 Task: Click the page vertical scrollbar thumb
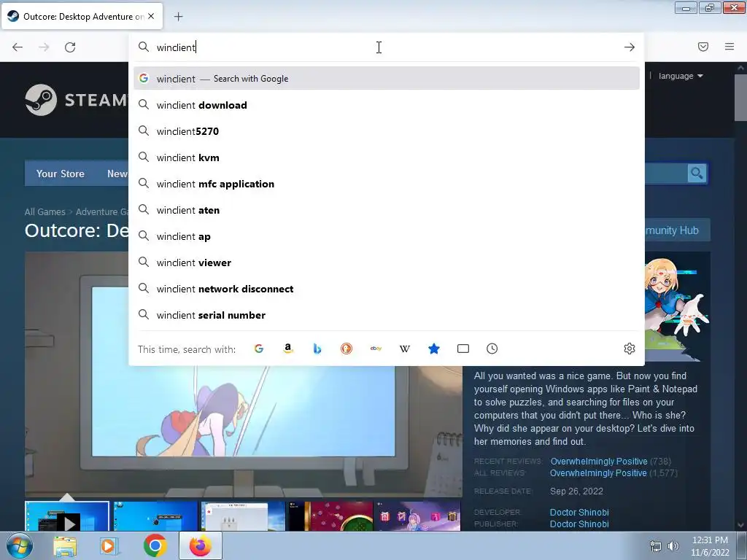741,98
